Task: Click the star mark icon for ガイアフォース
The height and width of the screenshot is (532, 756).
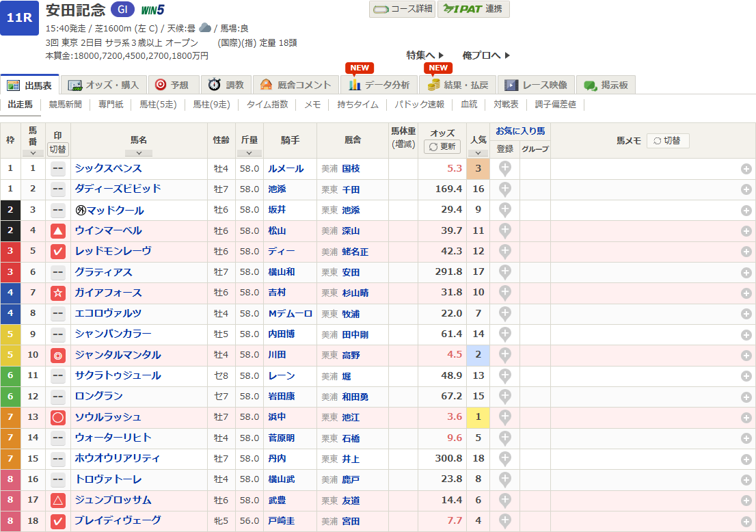Action: 58,293
